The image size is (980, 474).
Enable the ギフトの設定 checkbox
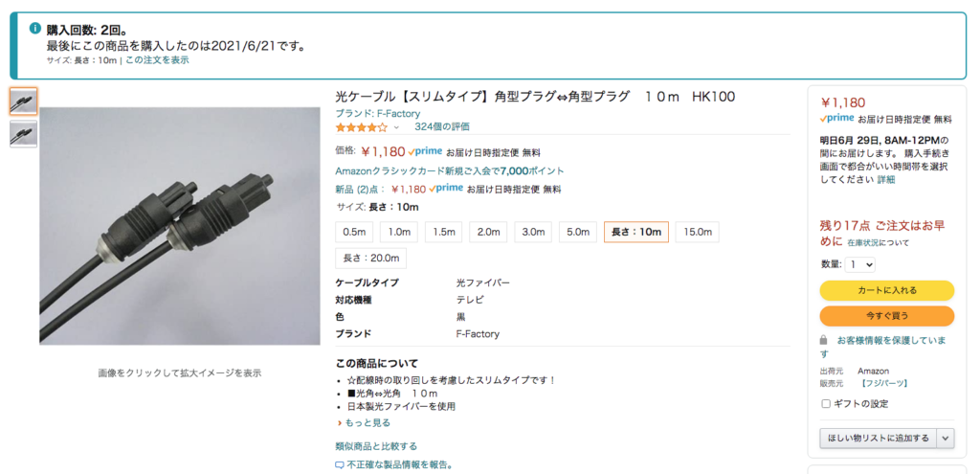826,404
